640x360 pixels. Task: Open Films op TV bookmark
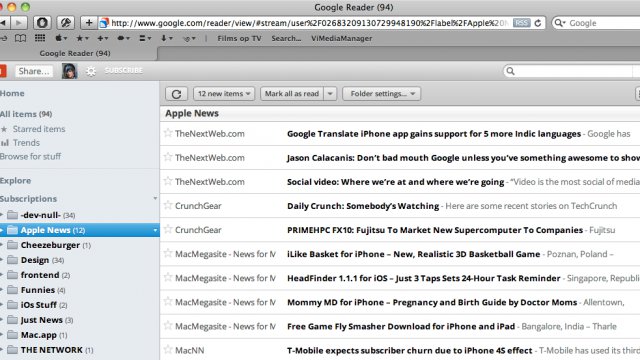[239, 38]
